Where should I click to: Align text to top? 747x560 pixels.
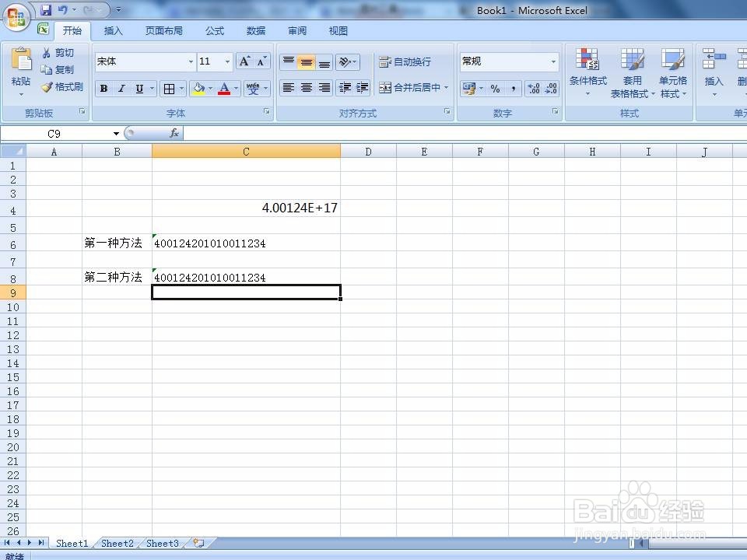point(288,62)
